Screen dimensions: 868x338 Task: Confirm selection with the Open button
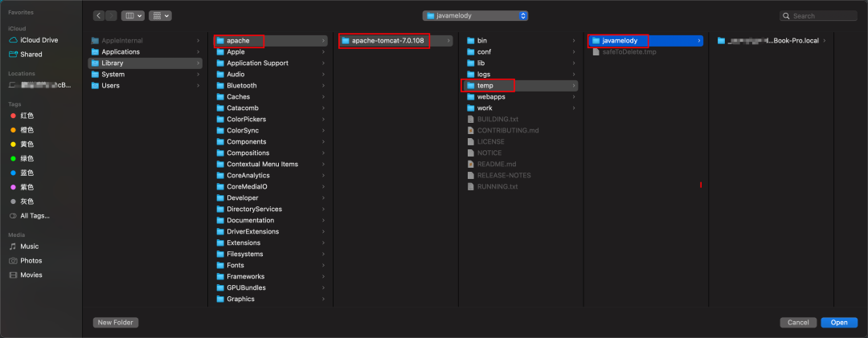(839, 323)
